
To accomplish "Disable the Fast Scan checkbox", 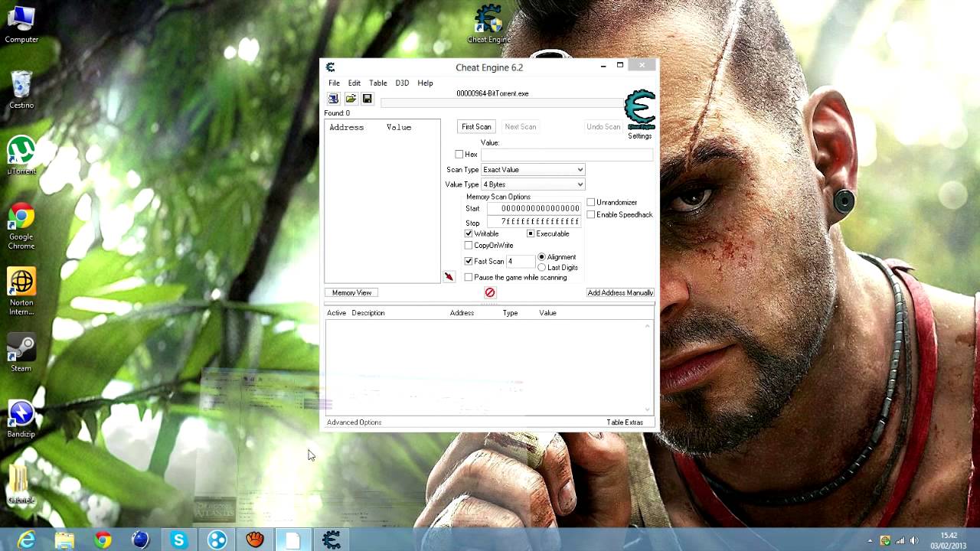I will coord(469,261).
